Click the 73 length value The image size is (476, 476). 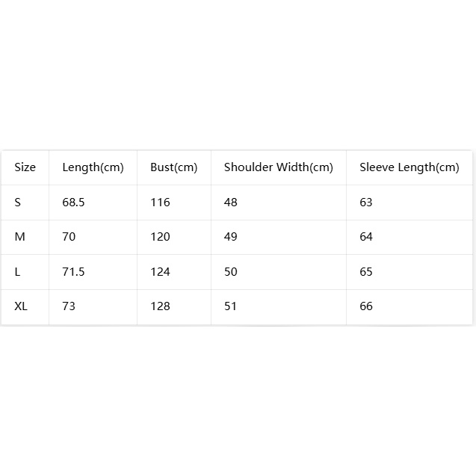pyautogui.click(x=69, y=306)
